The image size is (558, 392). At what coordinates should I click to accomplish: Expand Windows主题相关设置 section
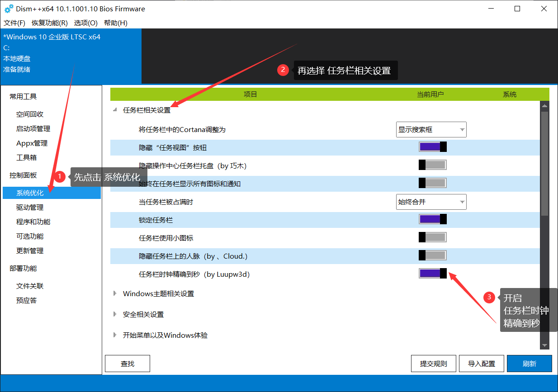point(115,293)
